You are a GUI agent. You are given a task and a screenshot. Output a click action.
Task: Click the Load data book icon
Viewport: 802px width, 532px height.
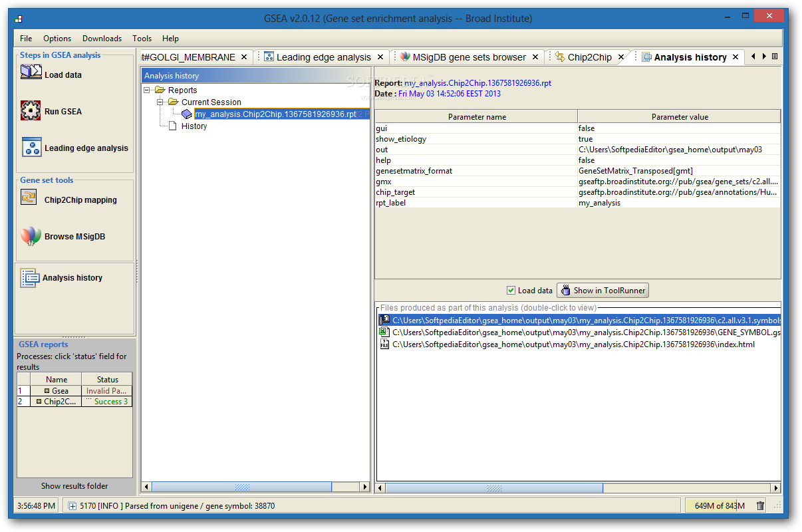[31, 72]
